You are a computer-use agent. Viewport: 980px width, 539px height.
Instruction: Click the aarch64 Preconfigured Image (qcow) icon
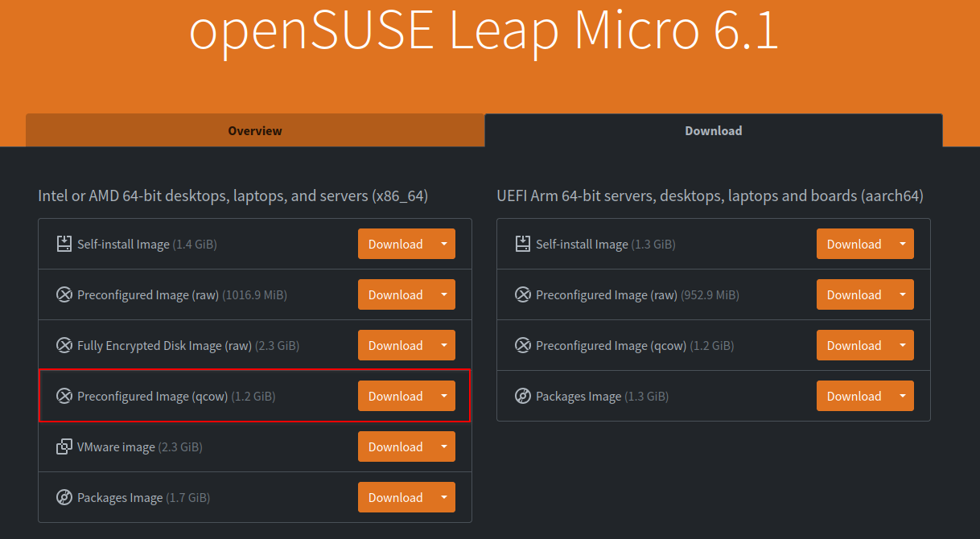click(x=523, y=345)
